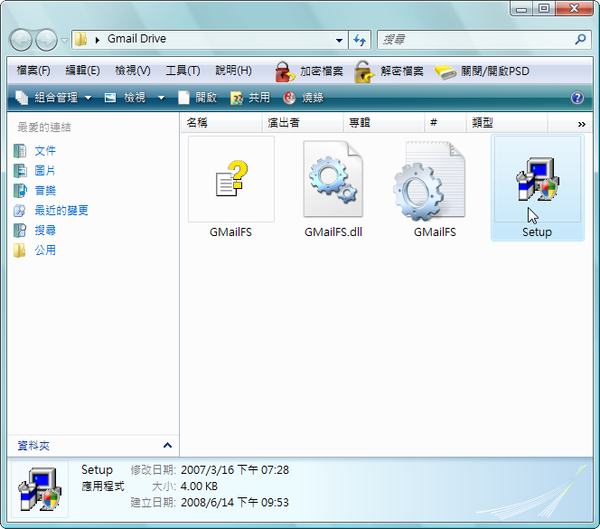Open 最近的變更 favorite link

61,211
